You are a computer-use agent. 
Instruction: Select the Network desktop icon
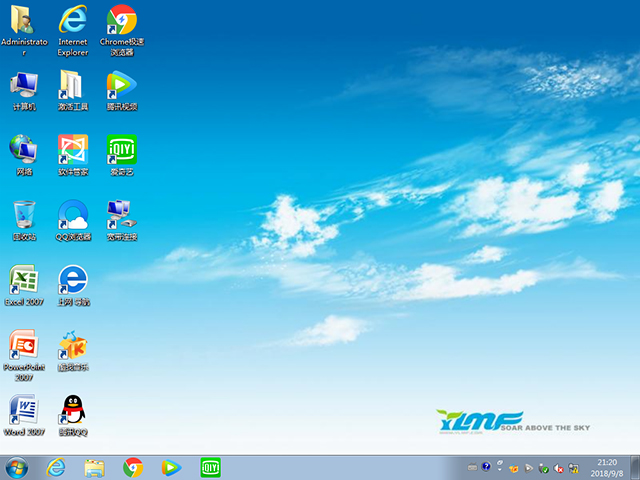(x=24, y=151)
